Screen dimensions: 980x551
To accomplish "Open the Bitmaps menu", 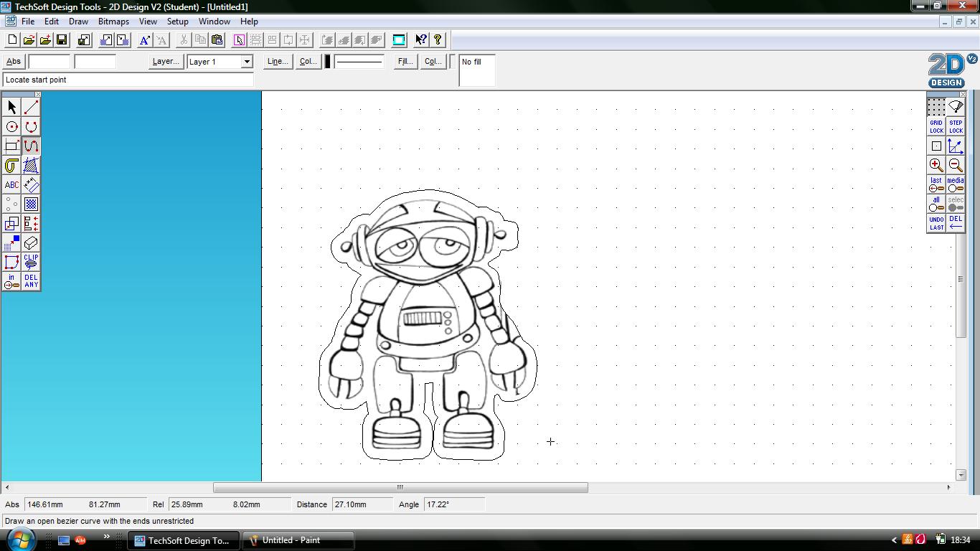I will click(x=113, y=22).
